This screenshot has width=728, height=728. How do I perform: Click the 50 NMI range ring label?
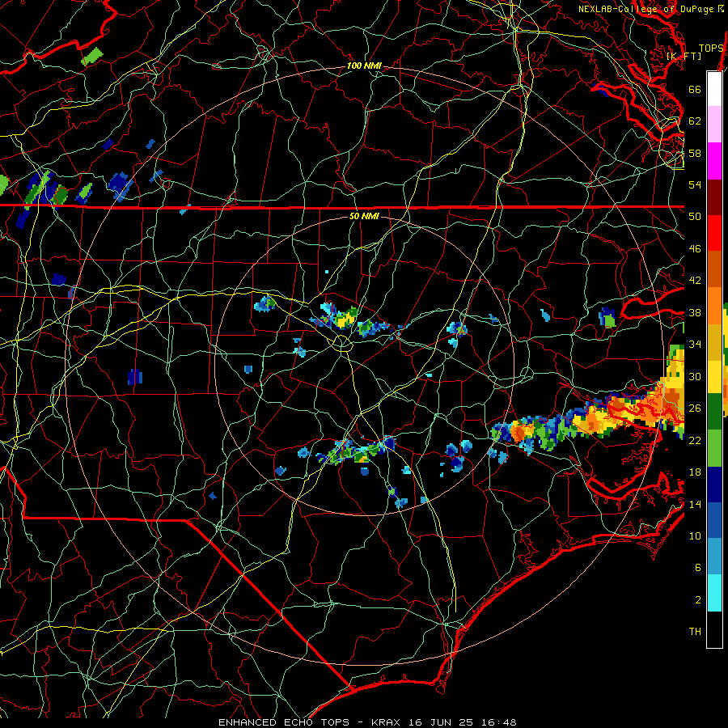point(364,216)
